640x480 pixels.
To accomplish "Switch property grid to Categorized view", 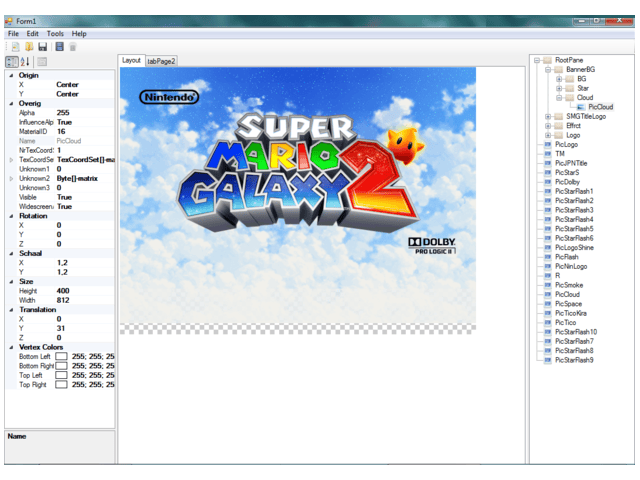I will [11, 62].
